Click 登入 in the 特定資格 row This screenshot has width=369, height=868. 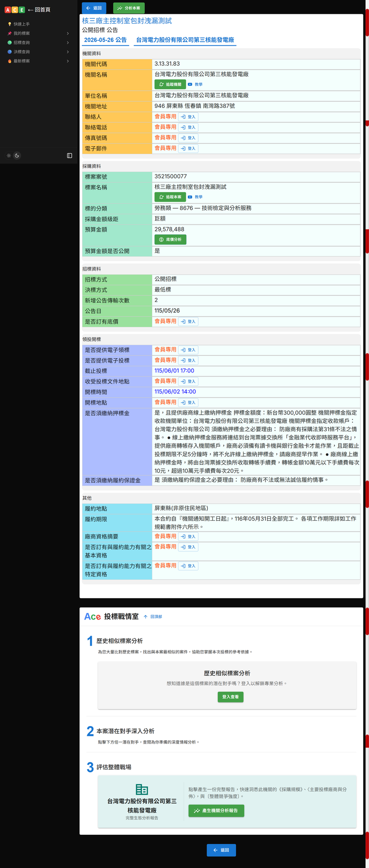tap(188, 566)
